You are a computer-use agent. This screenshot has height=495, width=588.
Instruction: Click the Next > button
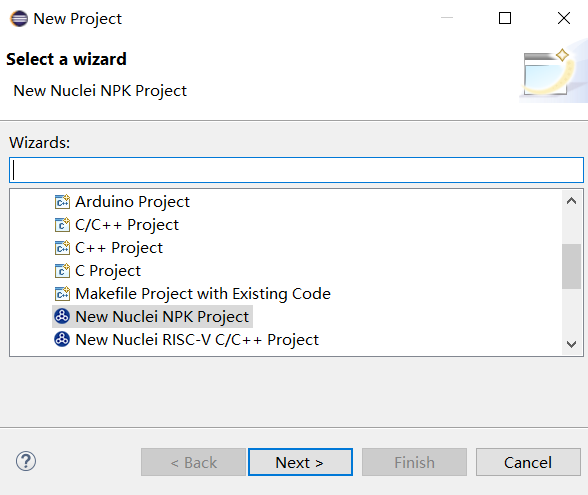point(300,462)
